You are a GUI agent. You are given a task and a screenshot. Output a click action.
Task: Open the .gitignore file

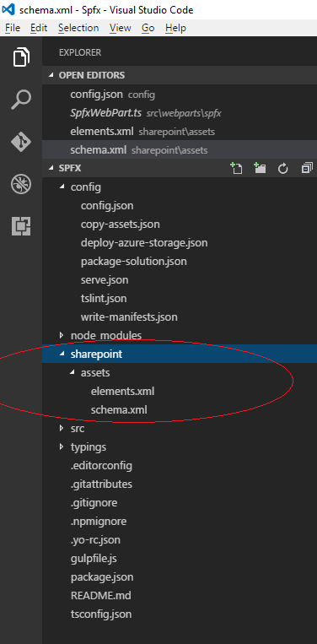94,503
